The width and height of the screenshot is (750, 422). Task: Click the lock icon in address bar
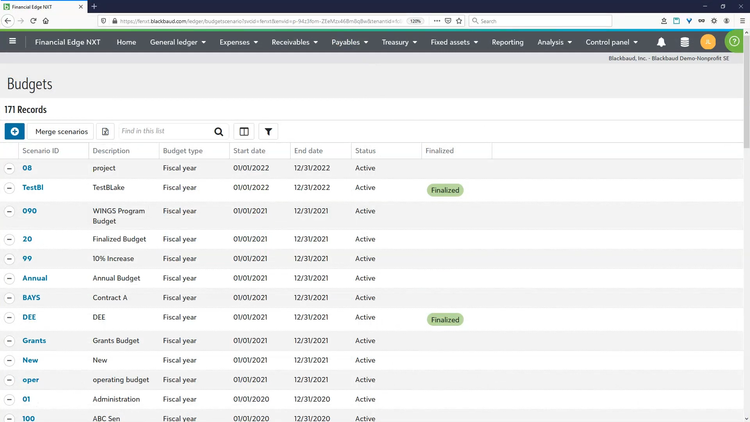[x=114, y=21]
